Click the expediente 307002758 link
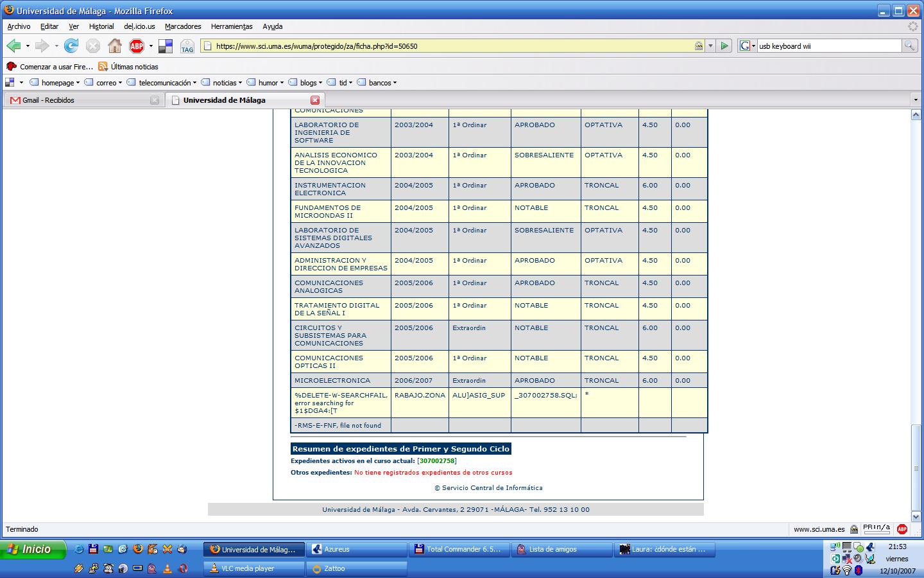Viewport: 924px width, 578px height. (x=436, y=460)
